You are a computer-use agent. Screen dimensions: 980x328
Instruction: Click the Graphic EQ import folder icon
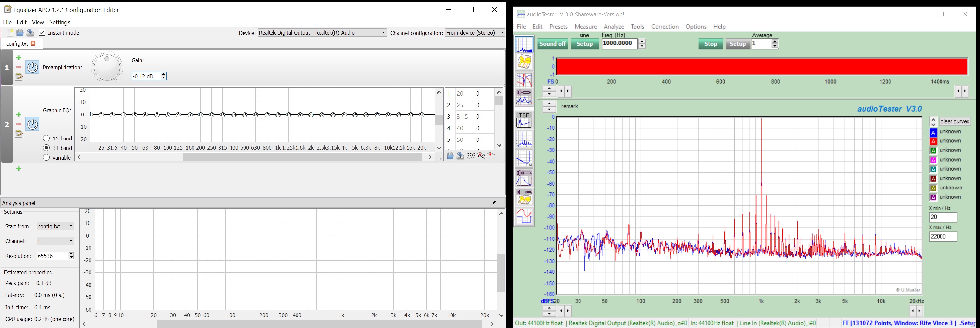450,156
